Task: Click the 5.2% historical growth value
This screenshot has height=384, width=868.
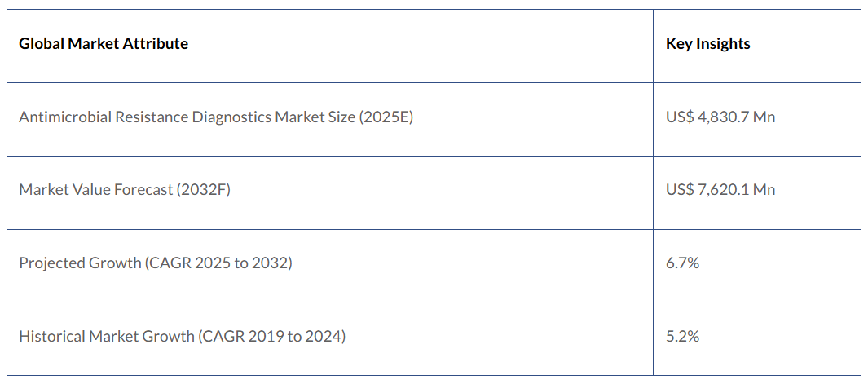Action: (682, 335)
